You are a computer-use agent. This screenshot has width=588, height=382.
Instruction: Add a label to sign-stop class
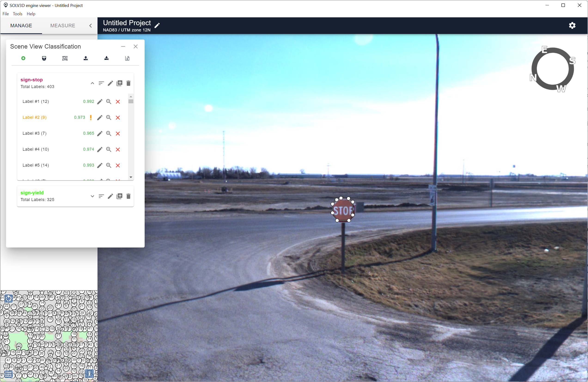[x=119, y=83]
